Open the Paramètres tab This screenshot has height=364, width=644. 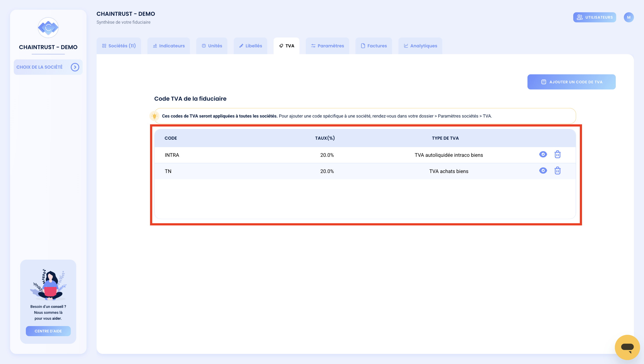(x=327, y=46)
